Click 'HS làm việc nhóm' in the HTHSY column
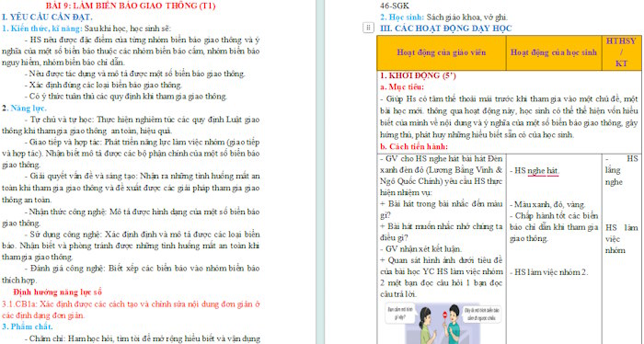 click(x=621, y=239)
